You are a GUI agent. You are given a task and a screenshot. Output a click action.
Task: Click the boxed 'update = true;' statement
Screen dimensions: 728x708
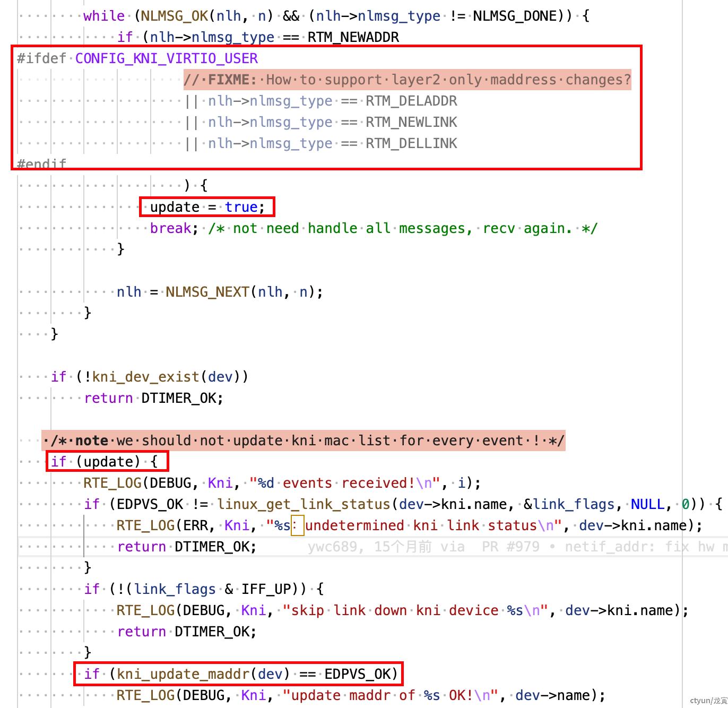pyautogui.click(x=207, y=207)
